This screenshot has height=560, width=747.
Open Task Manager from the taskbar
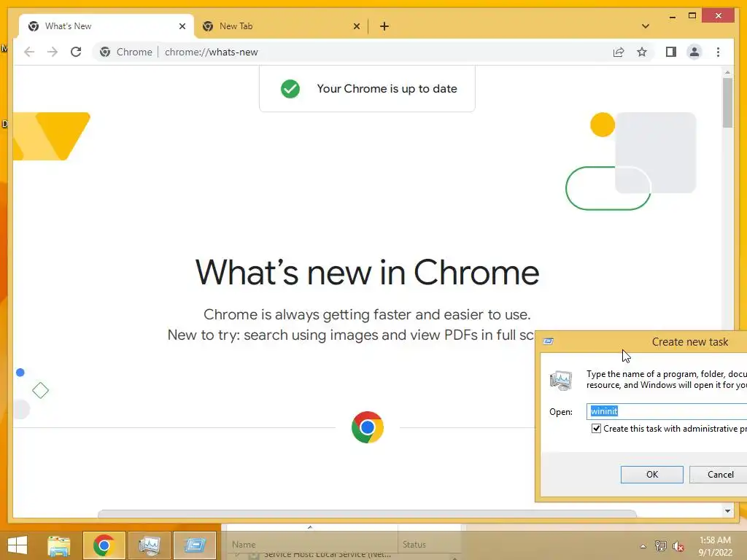point(149,545)
